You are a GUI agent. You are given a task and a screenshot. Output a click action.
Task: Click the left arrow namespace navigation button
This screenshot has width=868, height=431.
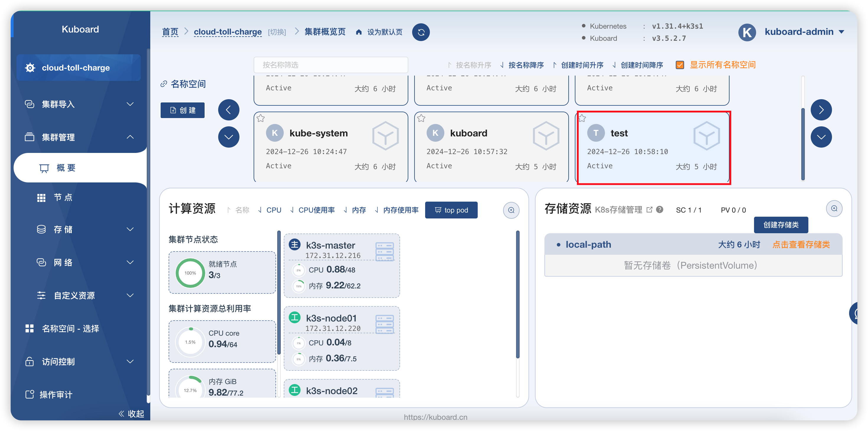(x=229, y=110)
